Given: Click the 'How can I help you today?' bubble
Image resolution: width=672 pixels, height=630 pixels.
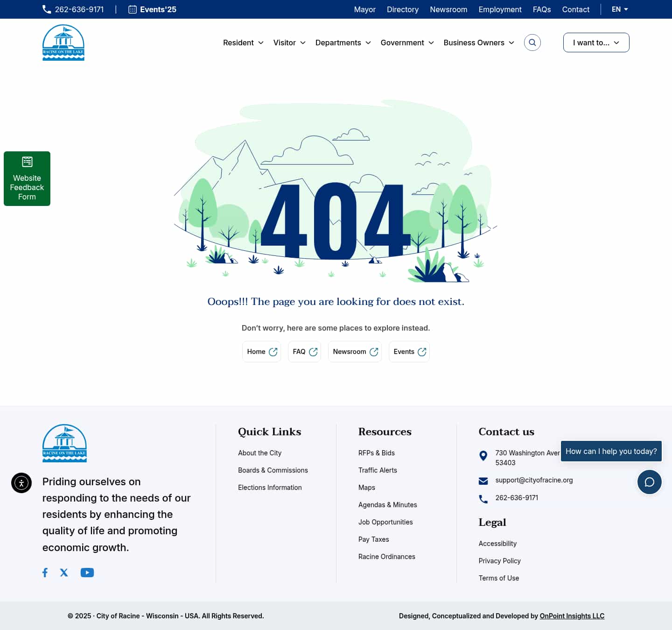Looking at the screenshot, I should point(611,451).
